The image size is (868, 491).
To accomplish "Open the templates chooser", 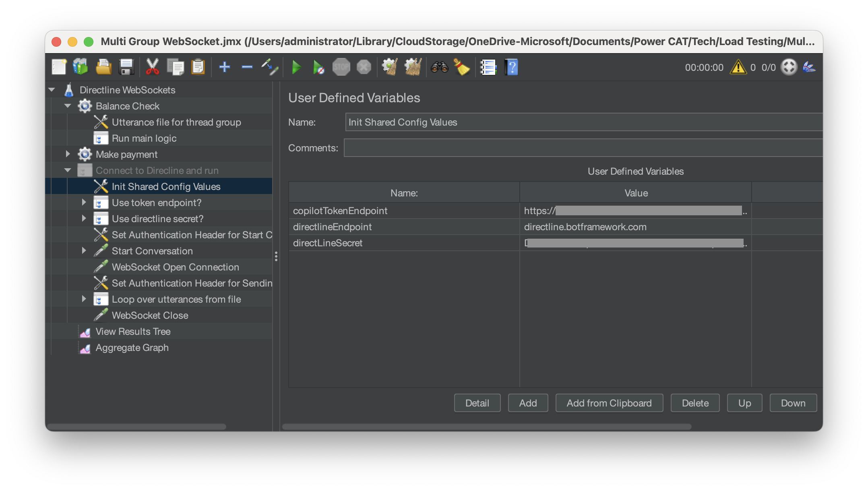I will pyautogui.click(x=80, y=67).
